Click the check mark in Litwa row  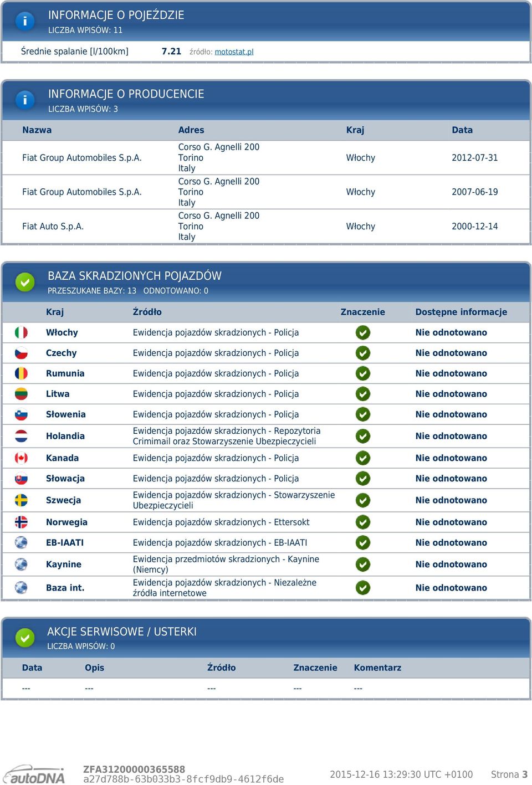[363, 394]
